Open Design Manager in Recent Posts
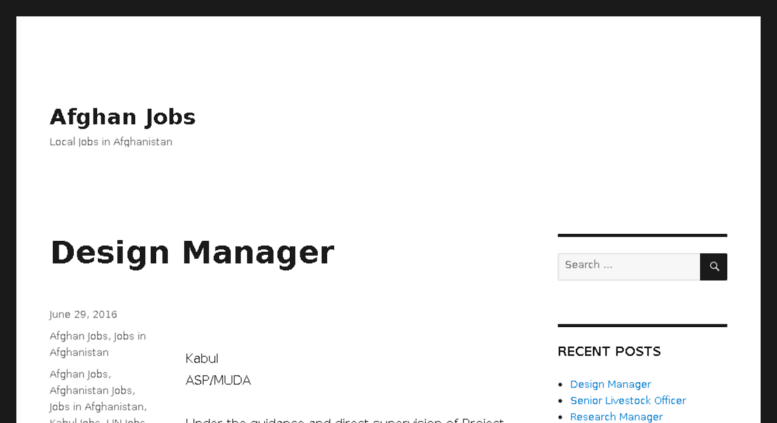This screenshot has width=777, height=423. pyautogui.click(x=610, y=384)
